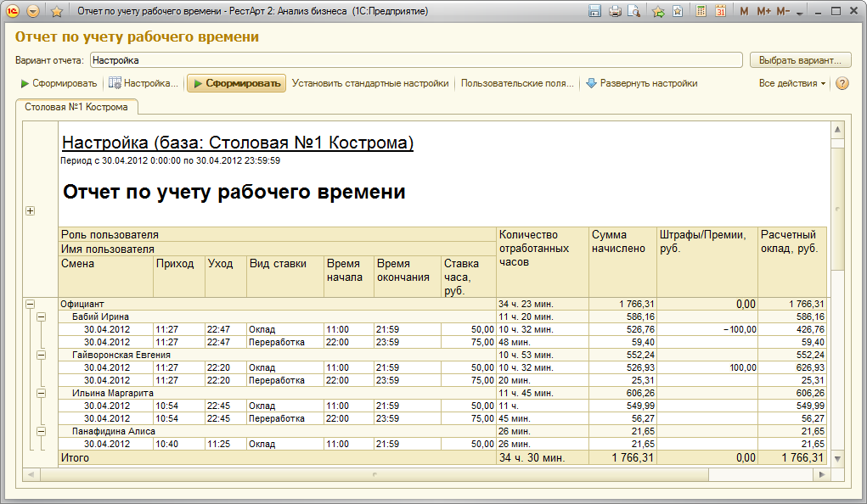Open the Все действия dropdown menu
Image resolution: width=867 pixels, height=504 pixels.
point(792,83)
